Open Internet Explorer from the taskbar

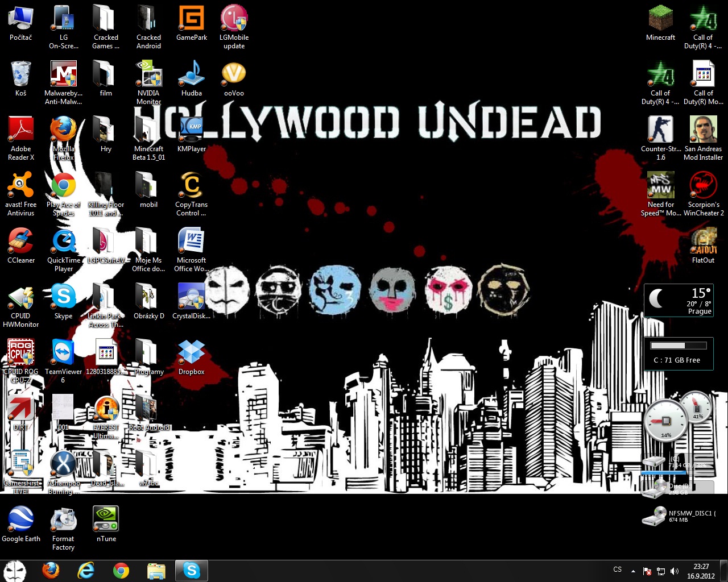[86, 570]
